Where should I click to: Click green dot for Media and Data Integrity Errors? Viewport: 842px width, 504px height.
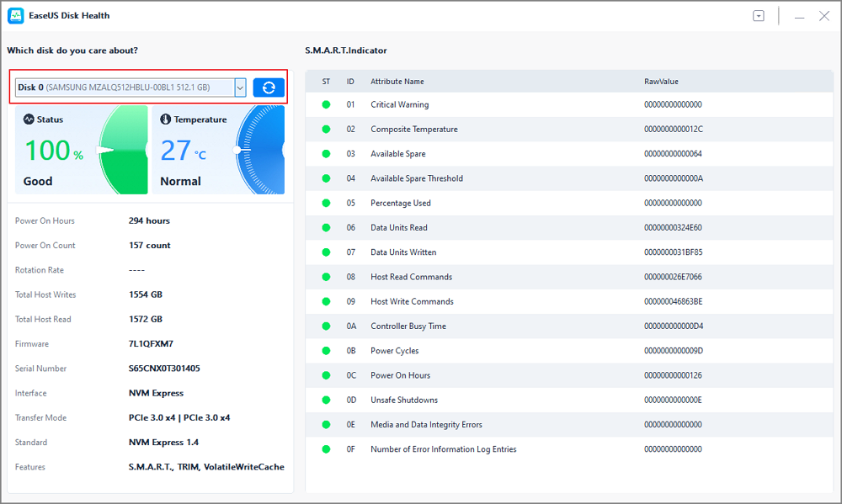coord(326,425)
